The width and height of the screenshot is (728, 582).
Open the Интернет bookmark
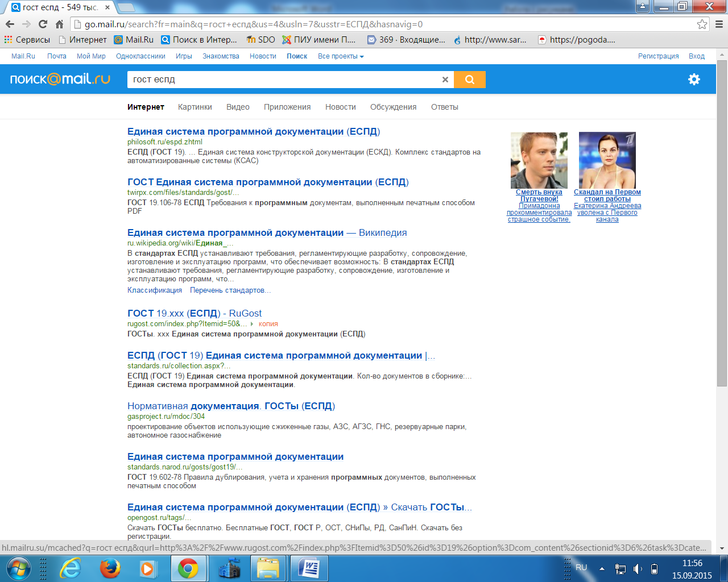pos(83,40)
